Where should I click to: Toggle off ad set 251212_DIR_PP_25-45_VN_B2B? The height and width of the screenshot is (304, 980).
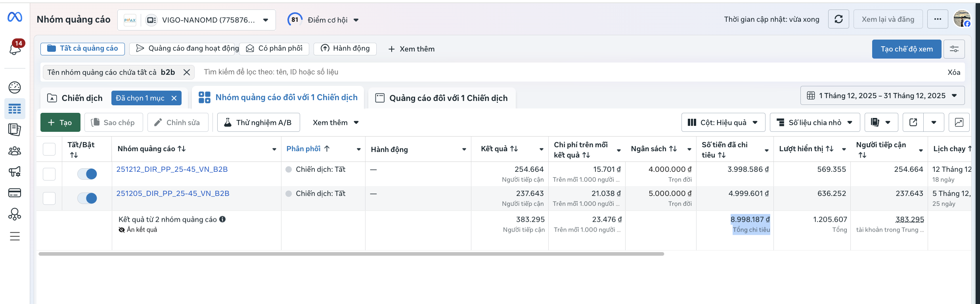click(87, 174)
